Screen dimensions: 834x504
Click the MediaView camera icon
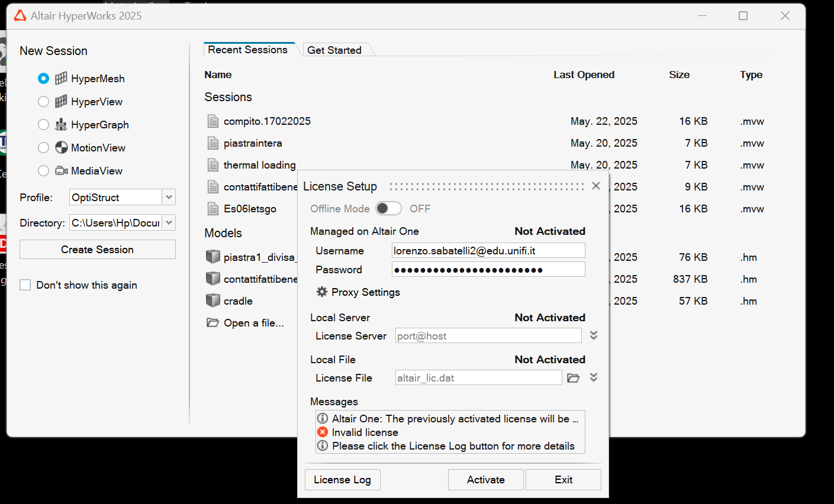click(x=61, y=170)
